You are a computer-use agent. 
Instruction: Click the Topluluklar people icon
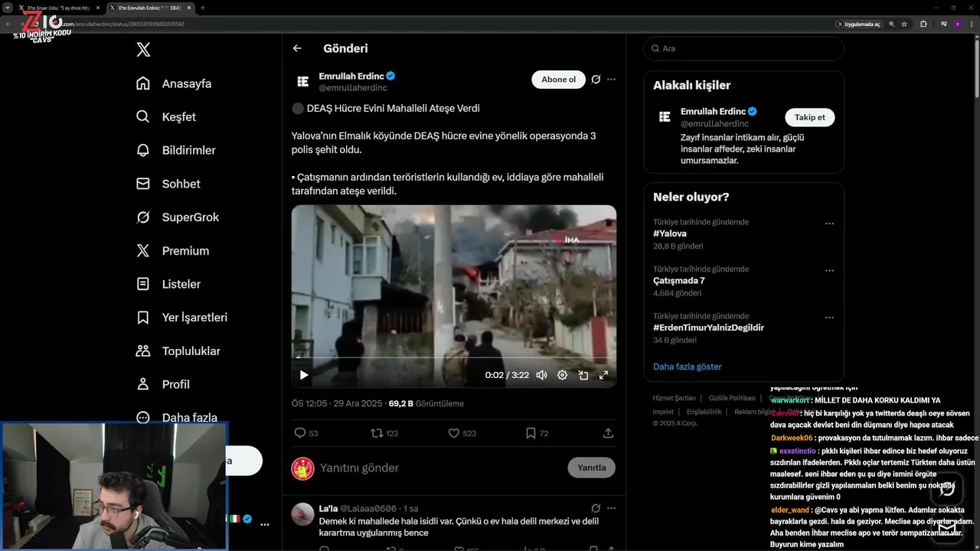[x=143, y=351]
